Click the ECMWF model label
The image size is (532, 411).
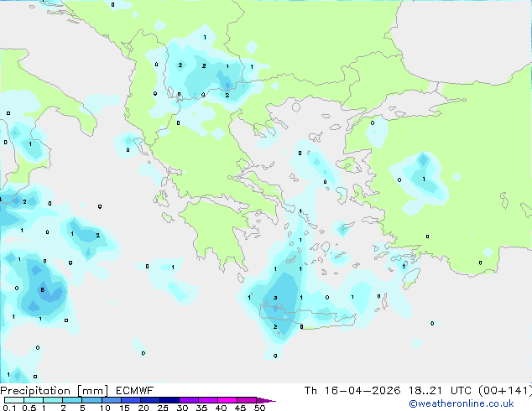pos(135,391)
